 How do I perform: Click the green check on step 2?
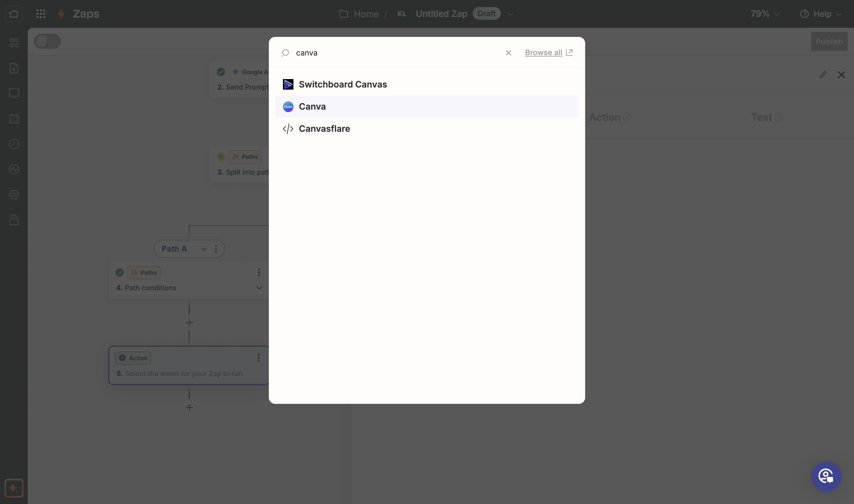[221, 72]
